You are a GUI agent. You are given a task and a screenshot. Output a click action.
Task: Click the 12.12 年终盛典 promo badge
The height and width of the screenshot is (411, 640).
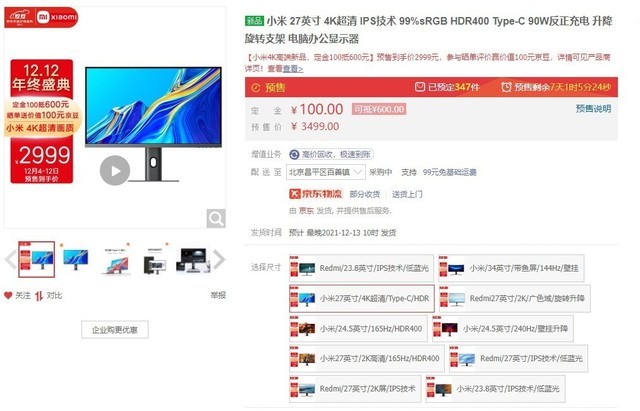pyautogui.click(x=41, y=77)
